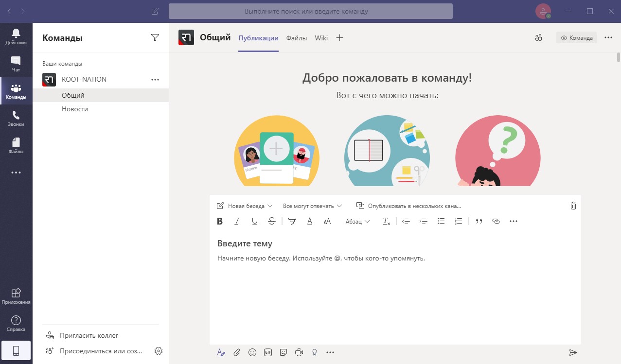Discard message with trash icon
This screenshot has height=364, width=621.
pos(573,206)
